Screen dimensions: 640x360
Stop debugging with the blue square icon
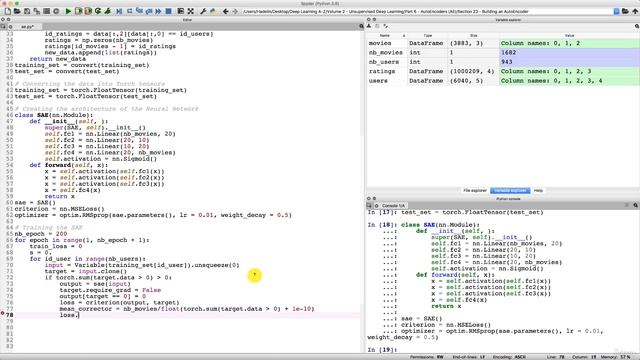(168, 11)
